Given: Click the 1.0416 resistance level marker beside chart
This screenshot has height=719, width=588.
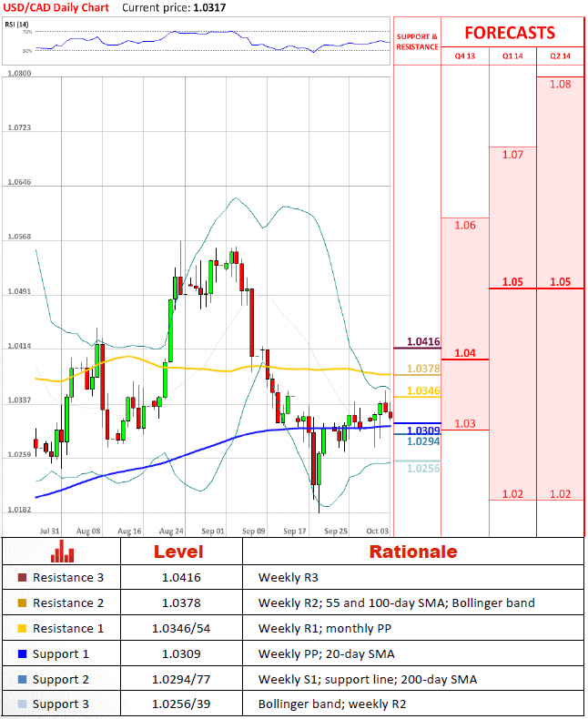Looking at the screenshot, I should coord(423,342).
